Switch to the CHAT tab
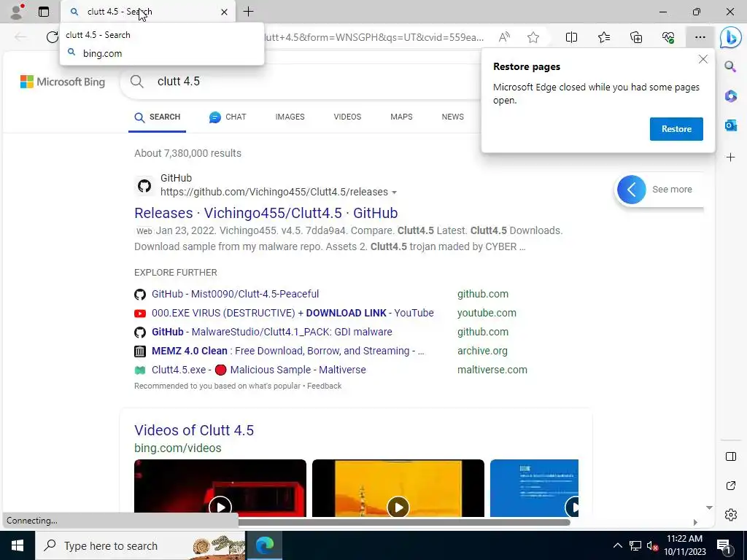Screen dimensions: 747x560 [228, 117]
